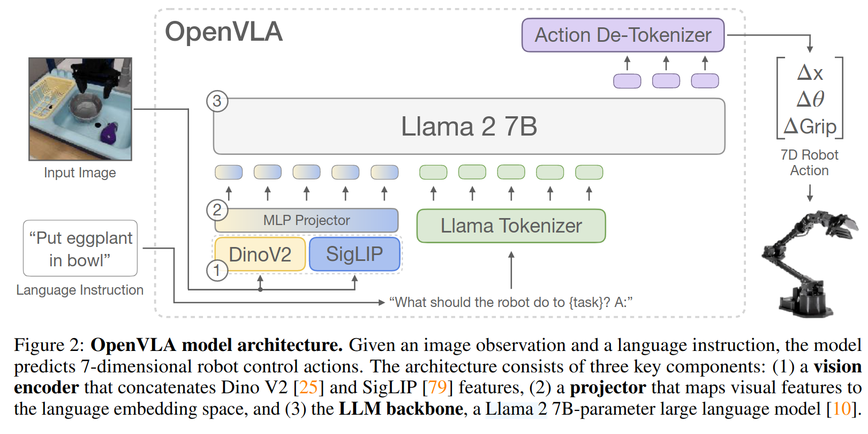Click the first blue-yellow visual token
Viewport: 868px width, 434px height.
pyautogui.click(x=229, y=172)
